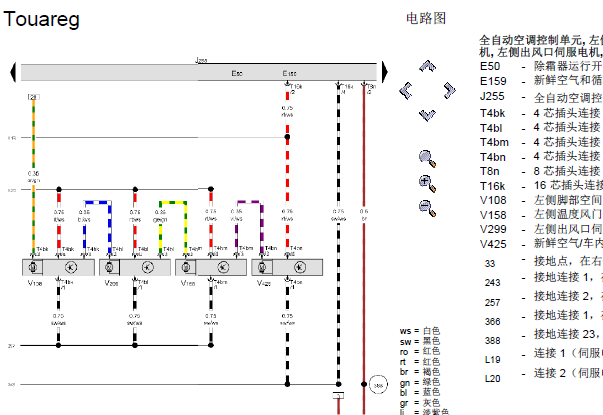Pan the diagram left with the left arrow
The image size is (603, 415).
pos(406,91)
